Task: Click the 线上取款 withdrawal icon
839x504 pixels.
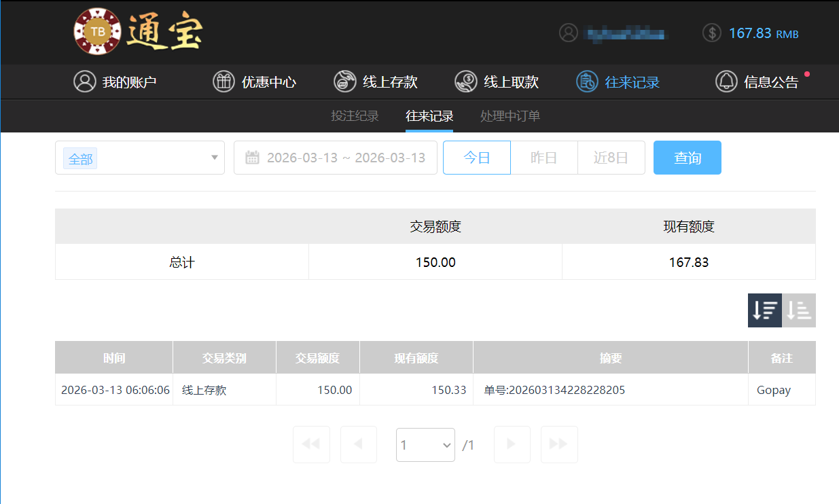Action: coord(466,82)
